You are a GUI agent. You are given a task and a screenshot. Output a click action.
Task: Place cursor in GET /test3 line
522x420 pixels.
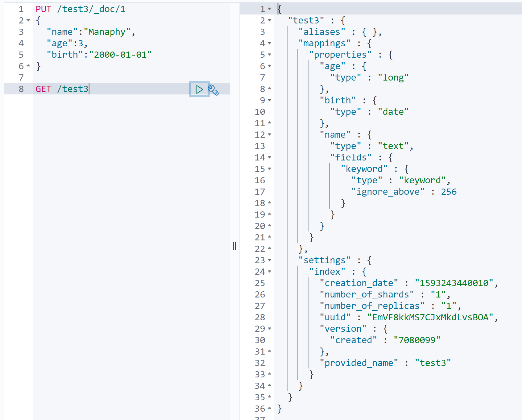(62, 89)
